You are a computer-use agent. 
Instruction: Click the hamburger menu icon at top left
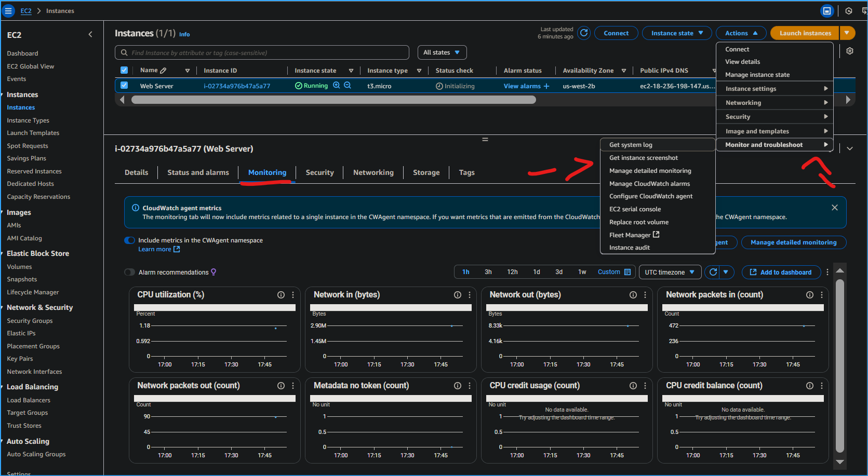8,10
